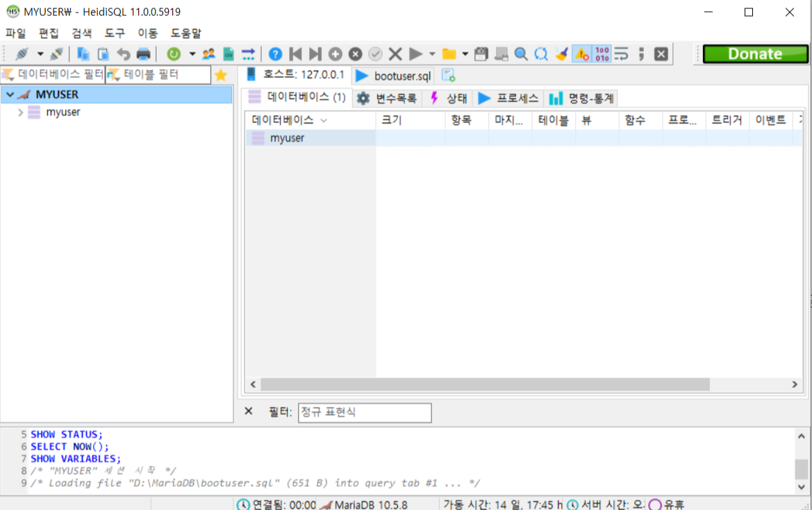Click the paste clipboard icon
This screenshot has height=510, width=812.
coord(103,54)
